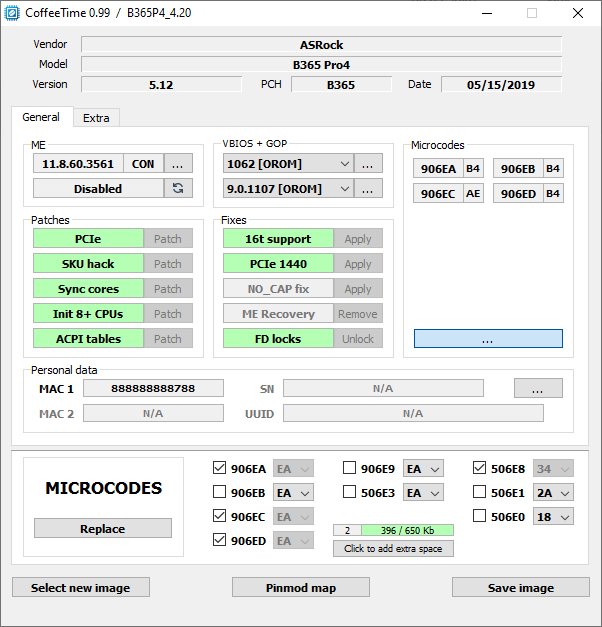This screenshot has width=602, height=627.
Task: Check the 506E3 microcode checkbox
Action: [349, 492]
